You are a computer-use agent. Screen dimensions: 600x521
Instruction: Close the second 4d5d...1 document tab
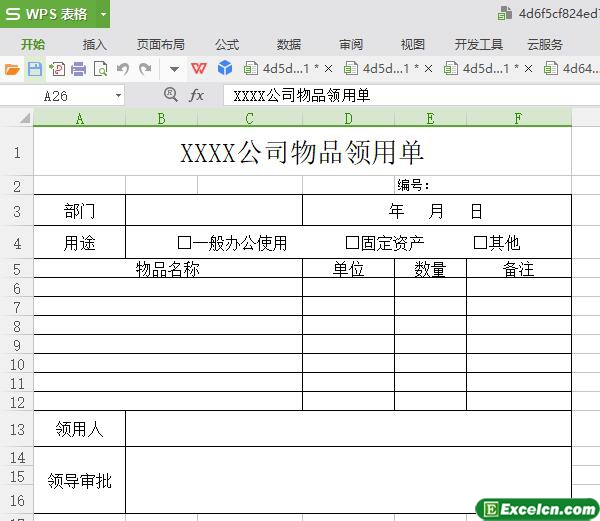(x=429, y=69)
